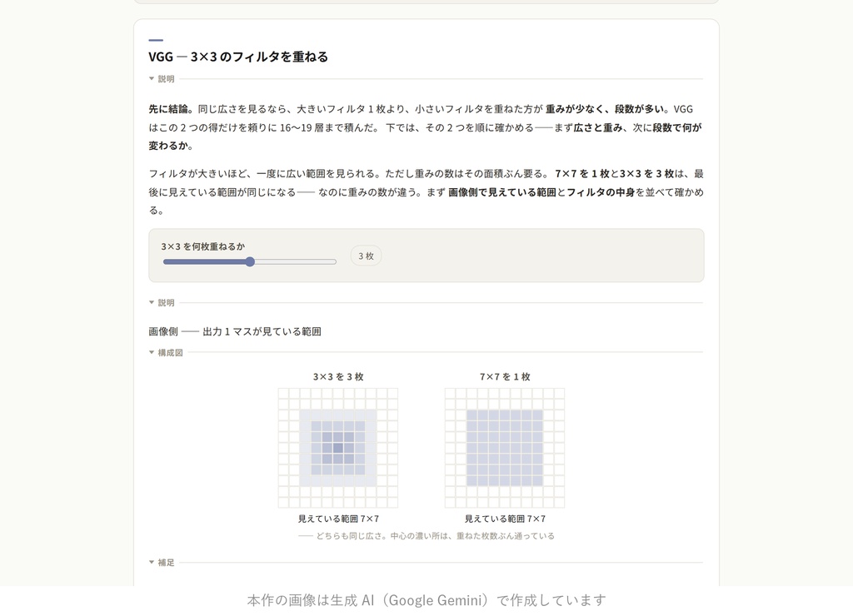
Task: Click 見えている範囲 7×7 under the 7×7 grid
Action: click(x=505, y=519)
